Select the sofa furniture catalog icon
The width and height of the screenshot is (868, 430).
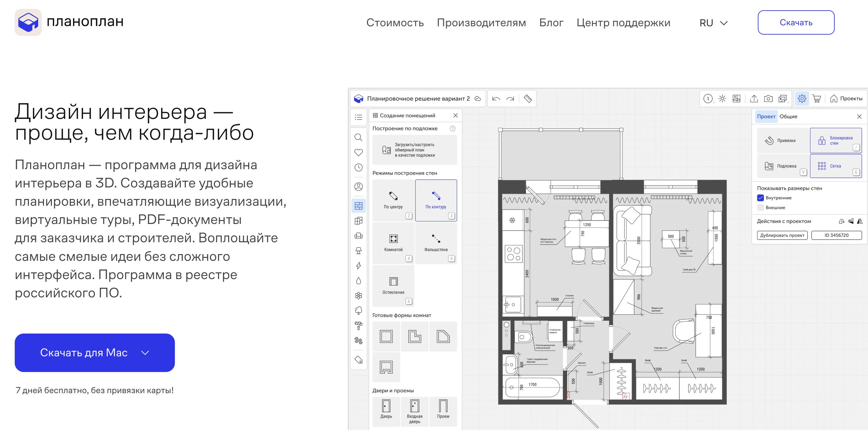358,236
